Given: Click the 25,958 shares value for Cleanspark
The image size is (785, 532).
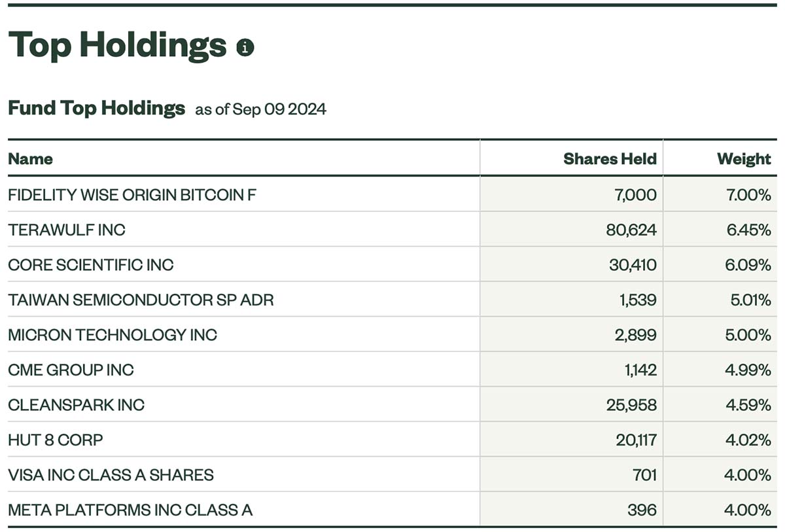Looking at the screenshot, I should tap(631, 405).
